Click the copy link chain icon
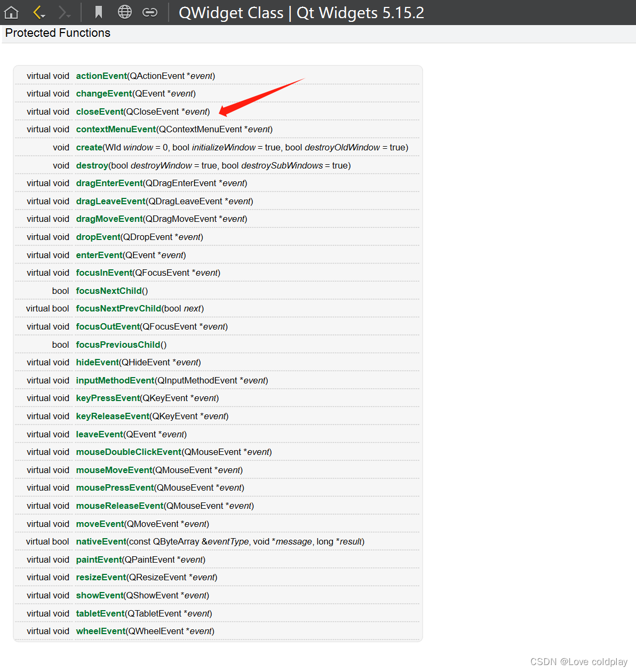Screen dimensions: 636x672 coord(150,12)
